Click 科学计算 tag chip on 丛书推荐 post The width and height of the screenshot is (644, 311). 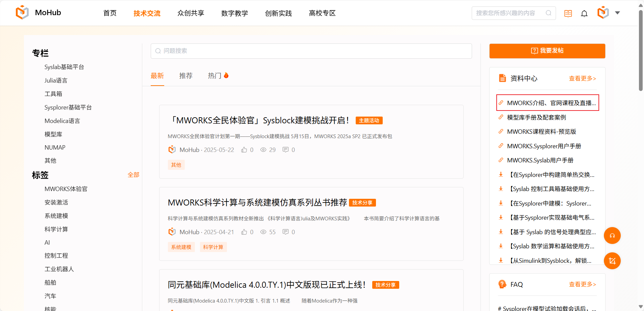213,247
